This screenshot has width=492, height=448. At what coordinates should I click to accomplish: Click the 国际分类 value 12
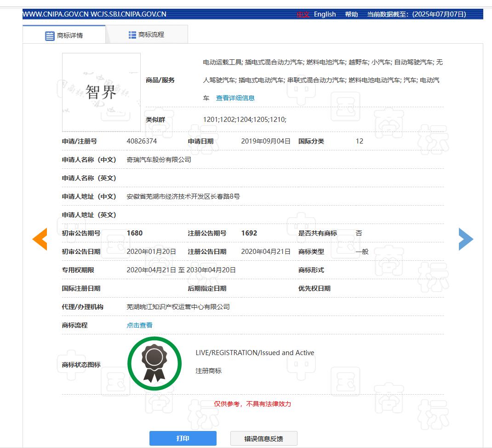click(x=360, y=141)
